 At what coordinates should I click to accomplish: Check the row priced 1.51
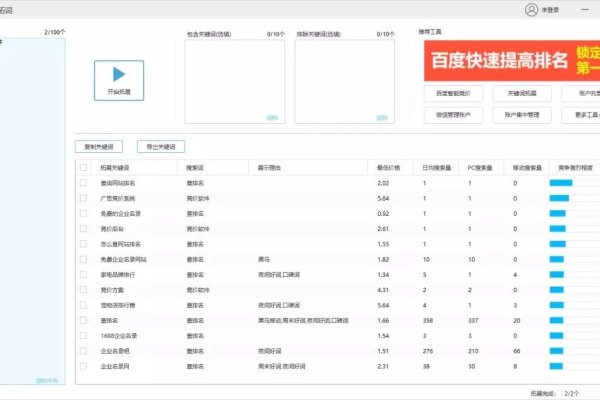(83, 351)
